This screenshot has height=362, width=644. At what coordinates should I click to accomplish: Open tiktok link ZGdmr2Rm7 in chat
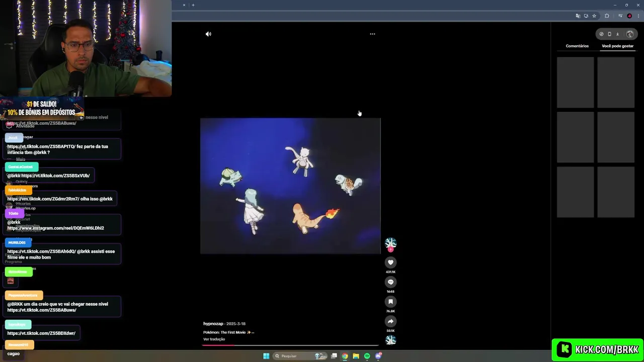tap(43, 199)
